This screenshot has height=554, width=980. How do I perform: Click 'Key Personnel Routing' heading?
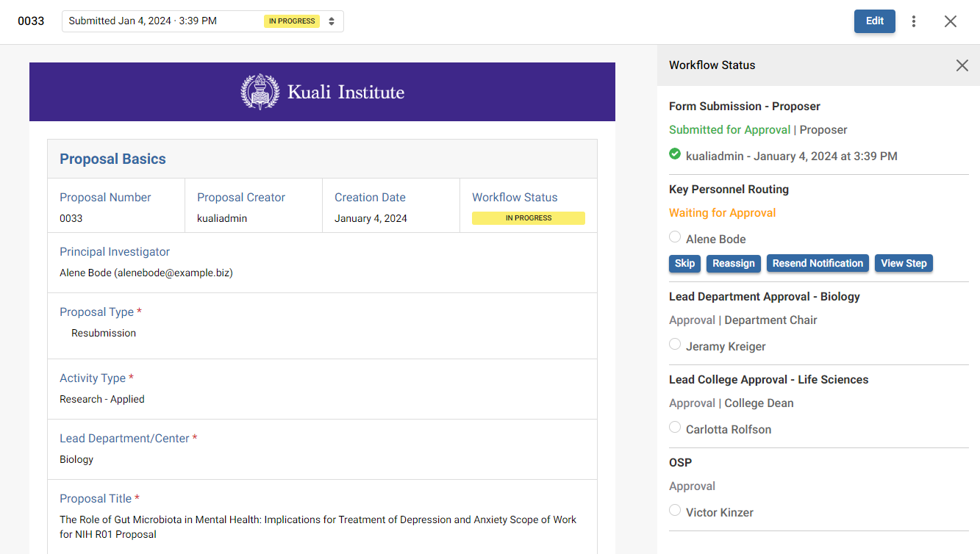pos(729,190)
